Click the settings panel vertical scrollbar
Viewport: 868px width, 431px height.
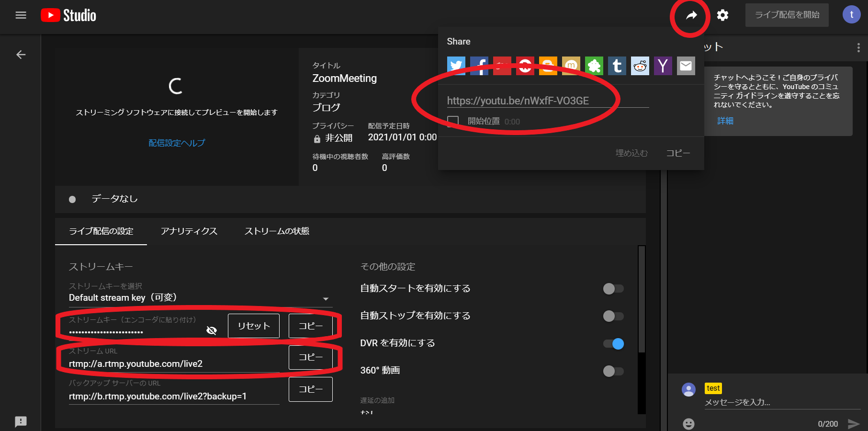642,299
